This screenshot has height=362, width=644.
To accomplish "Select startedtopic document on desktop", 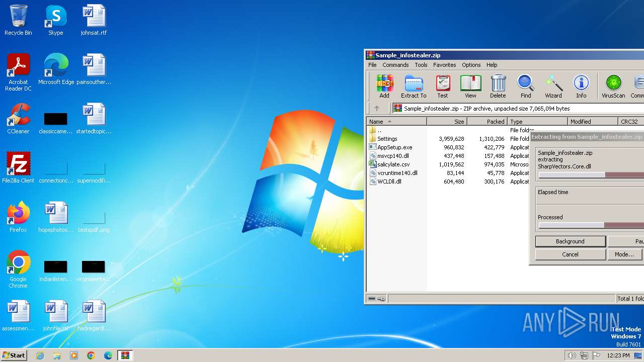I will tap(94, 119).
